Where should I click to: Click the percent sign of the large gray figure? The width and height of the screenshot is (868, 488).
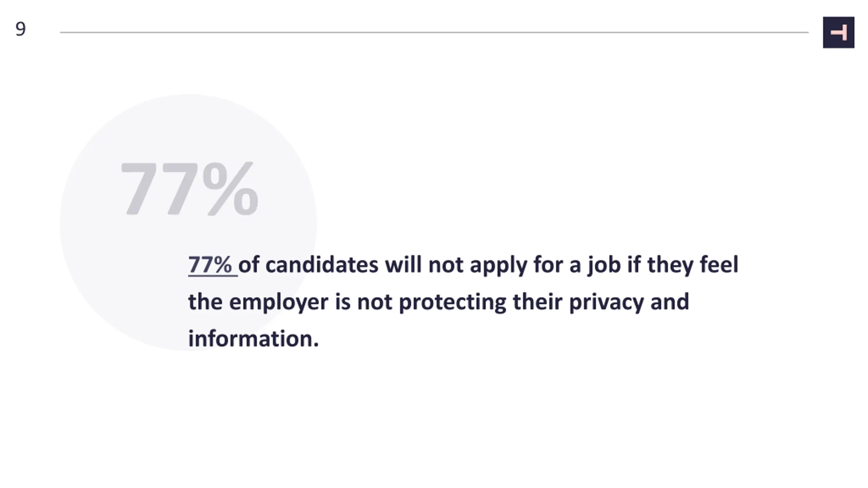231,189
